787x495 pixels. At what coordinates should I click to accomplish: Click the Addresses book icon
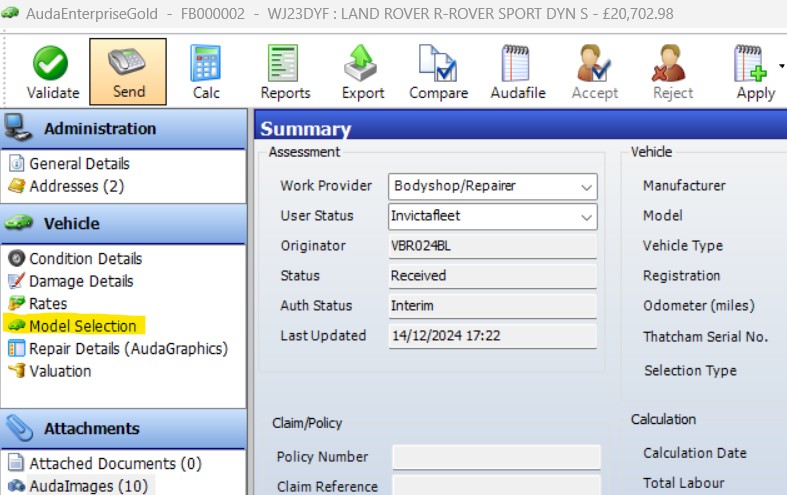(17, 186)
